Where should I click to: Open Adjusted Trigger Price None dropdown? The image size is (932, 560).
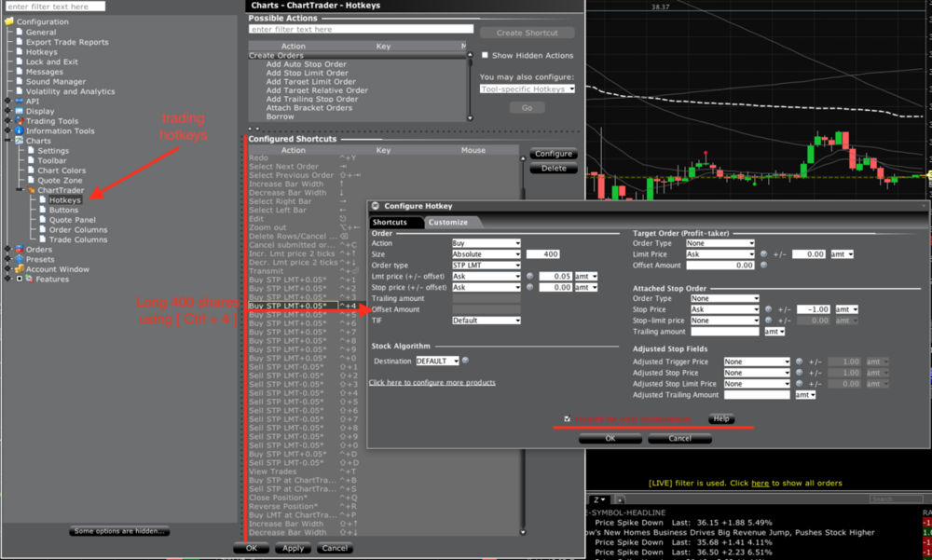pyautogui.click(x=756, y=362)
